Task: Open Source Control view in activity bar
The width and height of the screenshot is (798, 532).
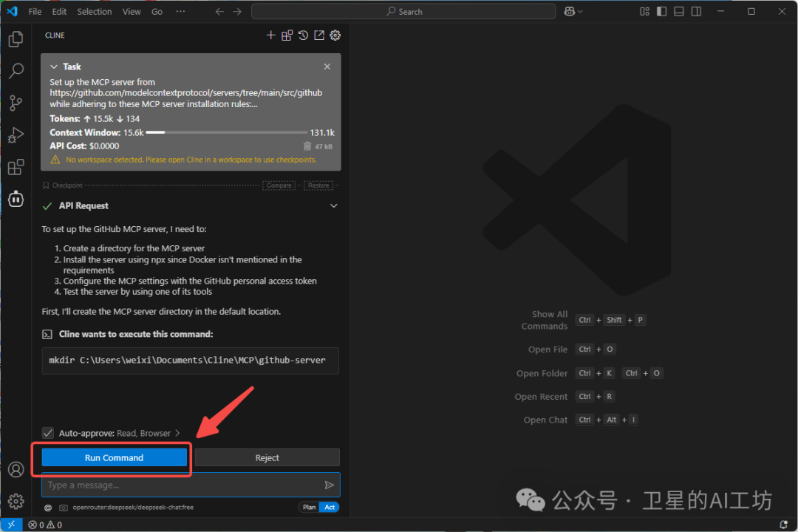Action: pyautogui.click(x=16, y=103)
